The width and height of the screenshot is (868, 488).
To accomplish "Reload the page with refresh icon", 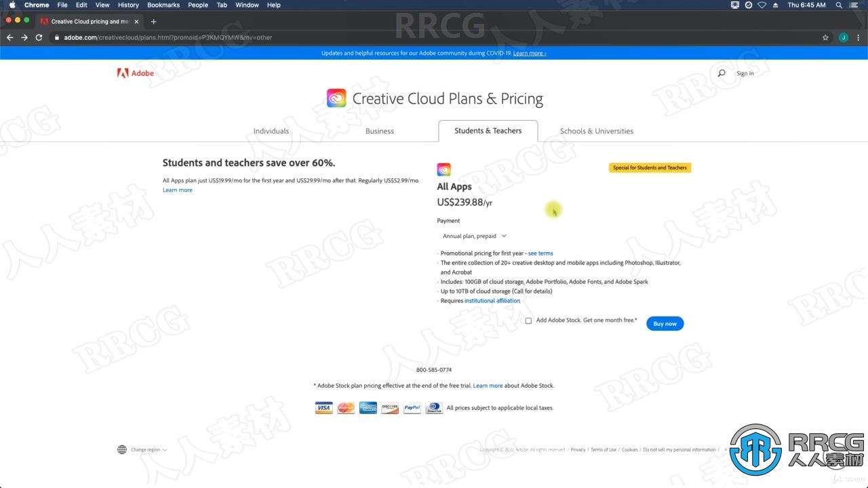I will click(39, 37).
